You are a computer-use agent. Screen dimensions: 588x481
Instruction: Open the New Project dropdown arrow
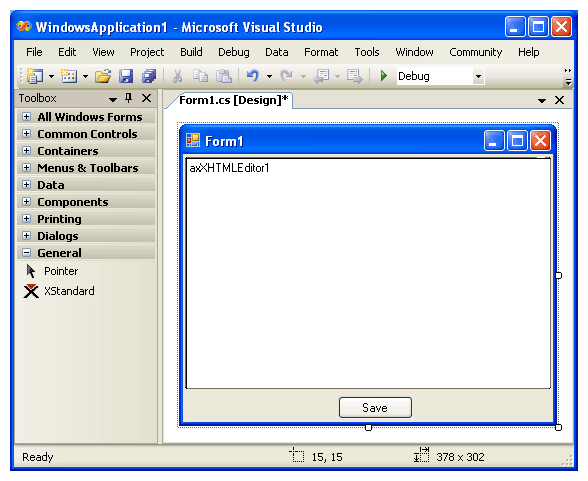51,76
